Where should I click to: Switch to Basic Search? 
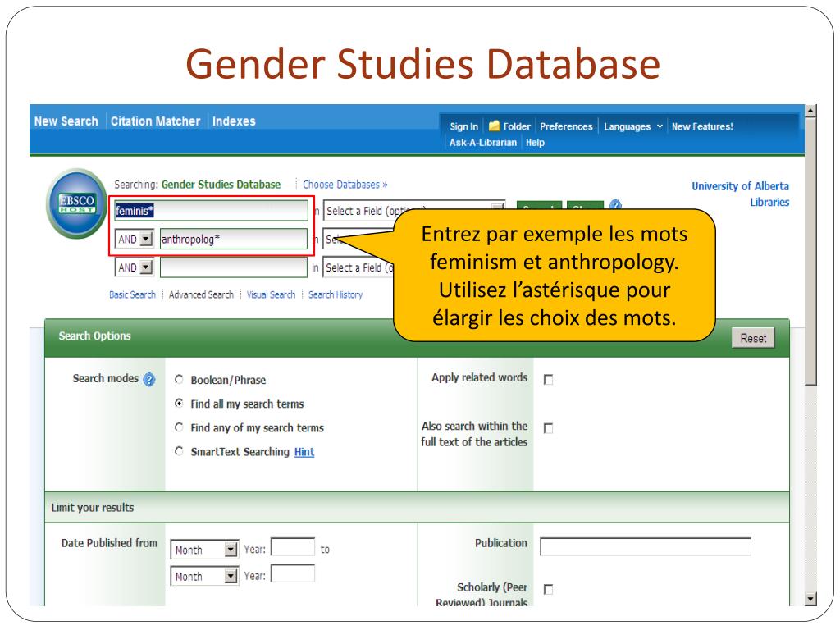point(132,294)
